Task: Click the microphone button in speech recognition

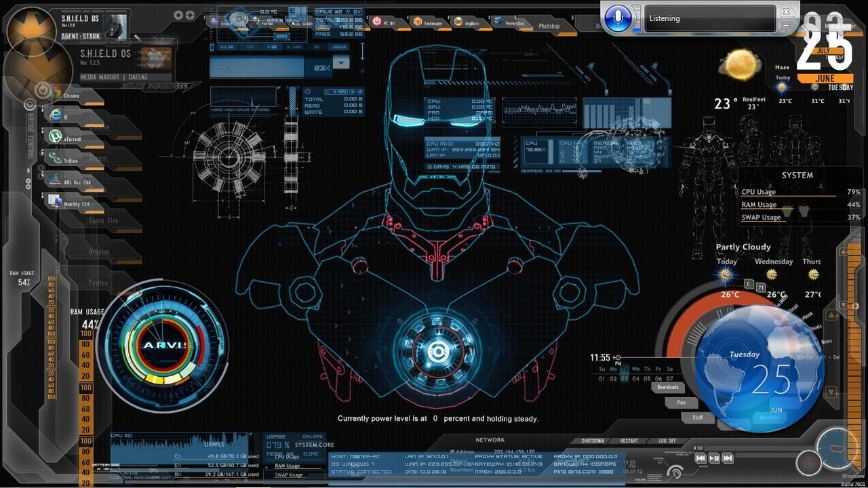Action: pos(618,18)
